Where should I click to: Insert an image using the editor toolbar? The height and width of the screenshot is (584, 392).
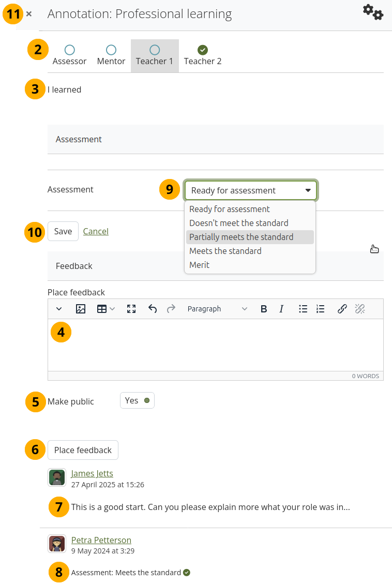pos(81,309)
